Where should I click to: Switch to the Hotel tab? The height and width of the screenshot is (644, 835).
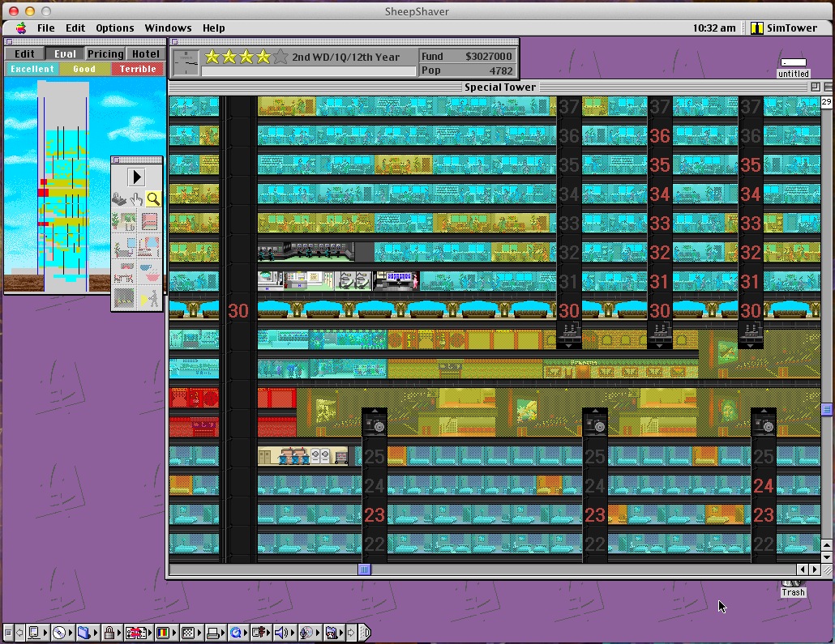pos(145,53)
